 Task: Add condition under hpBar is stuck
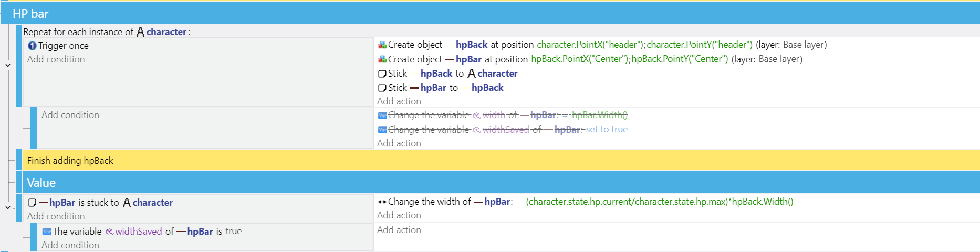[56, 216]
